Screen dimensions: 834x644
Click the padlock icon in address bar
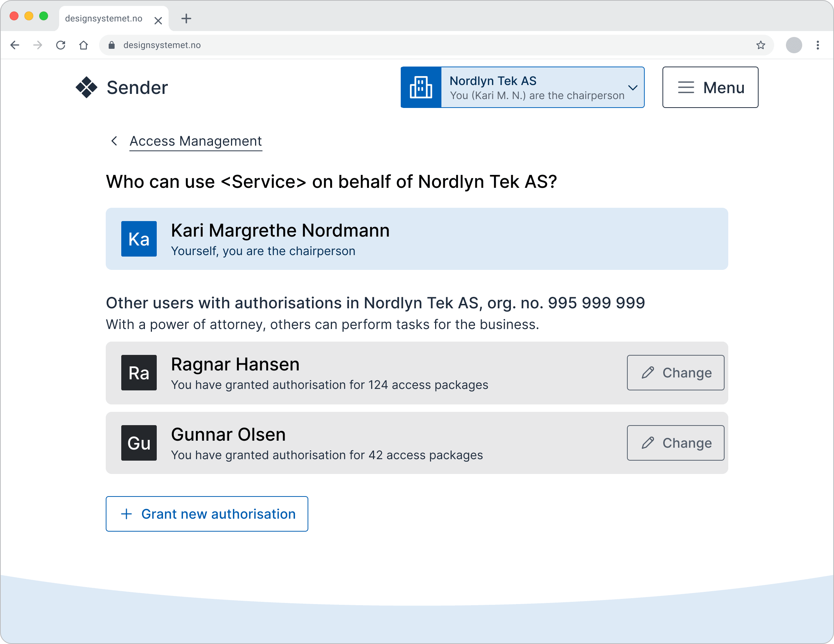point(112,45)
